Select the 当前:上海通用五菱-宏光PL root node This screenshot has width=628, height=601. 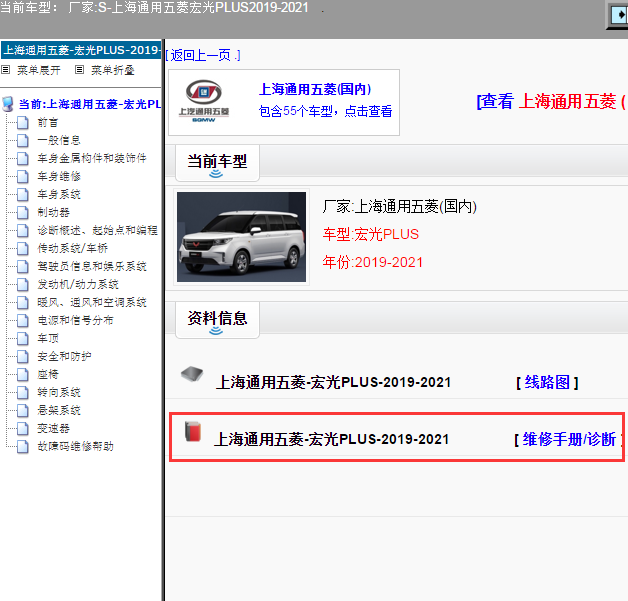90,104
